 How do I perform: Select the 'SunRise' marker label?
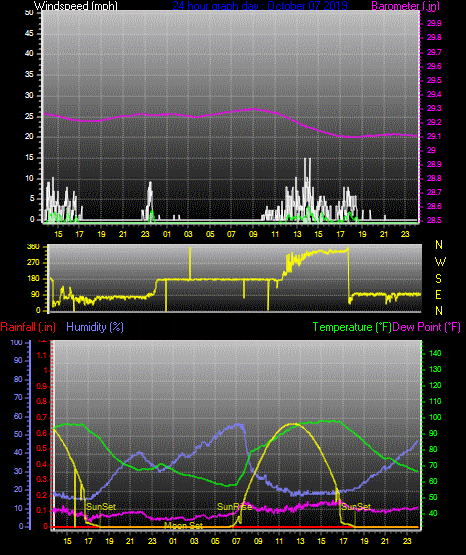pos(234,507)
